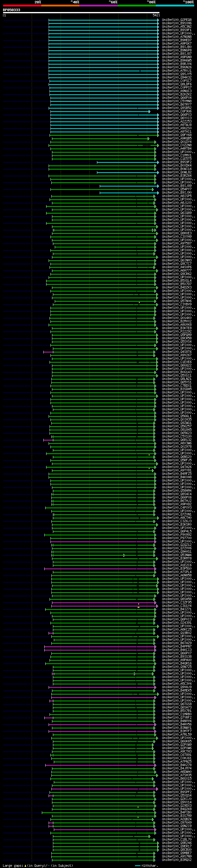Viewport: 197px width, 868px height.
Task: Select label UniRef100_Q6YXI3
Action: [x=177, y=118]
